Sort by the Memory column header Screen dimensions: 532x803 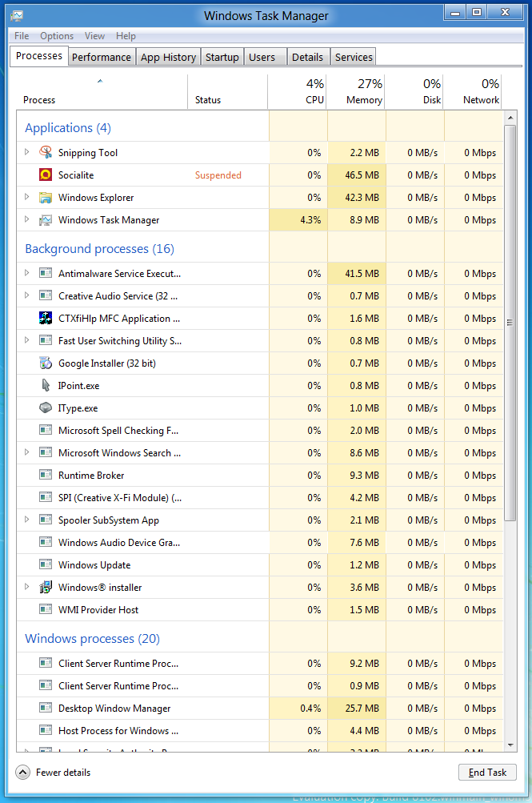point(355,92)
